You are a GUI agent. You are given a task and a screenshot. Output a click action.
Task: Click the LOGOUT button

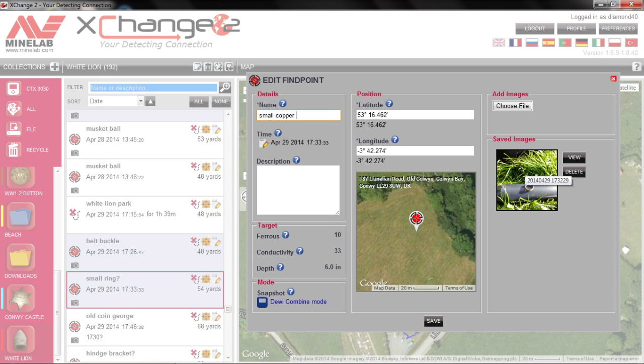[535, 29]
